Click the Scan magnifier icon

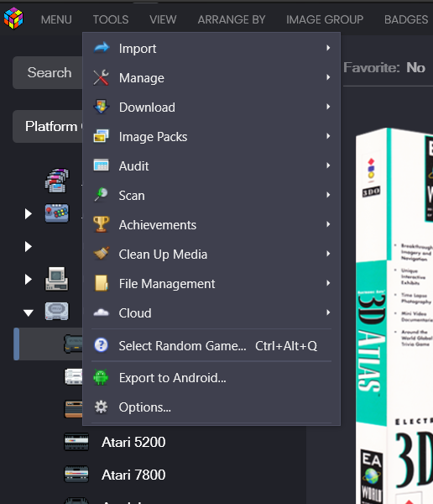tap(102, 195)
